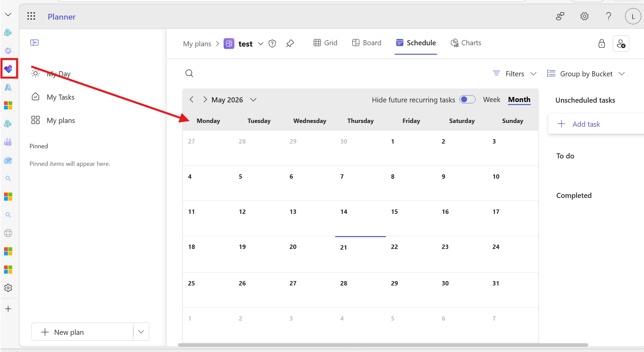Expand the test plan dropdown chevron
Image resolution: width=644 pixels, height=352 pixels.
point(261,44)
